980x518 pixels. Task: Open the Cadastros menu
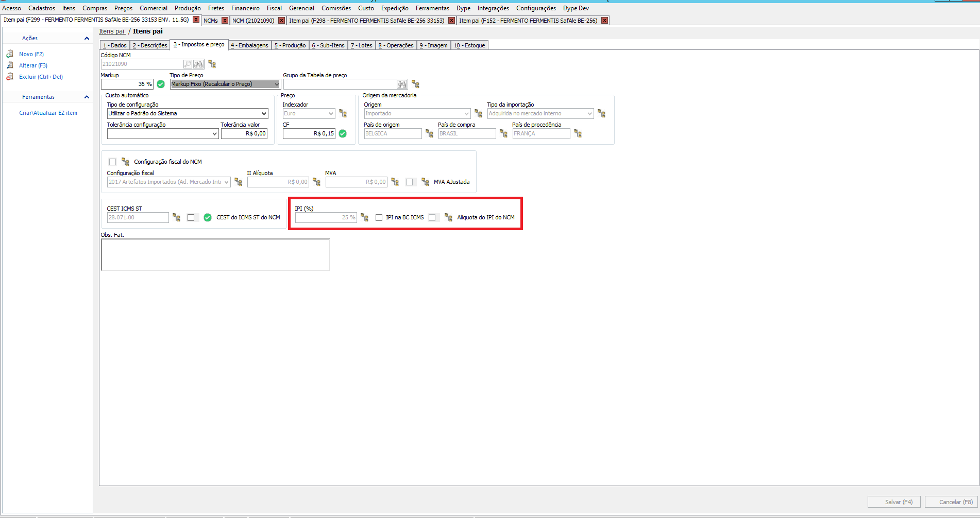click(42, 8)
